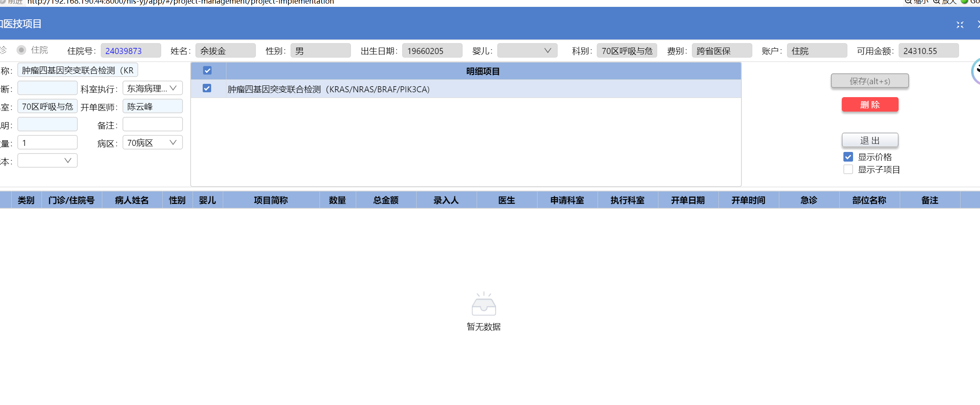Open the 婴儿 dropdown in patient info bar

pos(527,51)
